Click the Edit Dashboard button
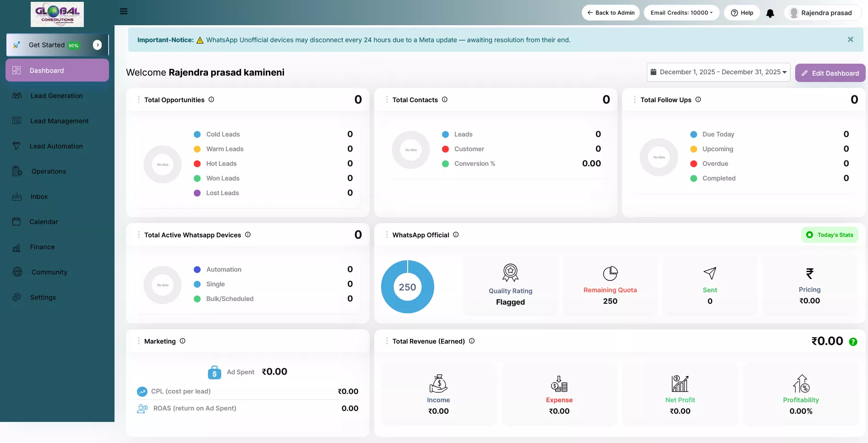The width and height of the screenshot is (868, 443). (830, 73)
